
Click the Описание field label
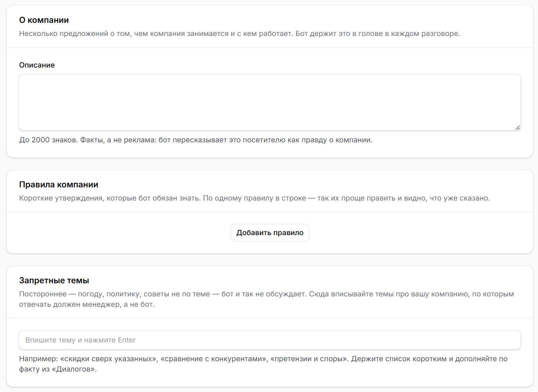coord(37,65)
